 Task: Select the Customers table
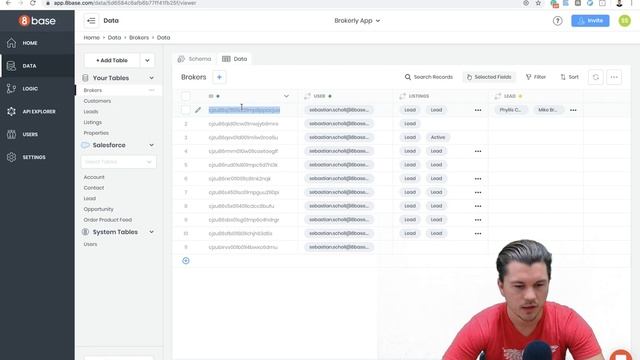[97, 101]
